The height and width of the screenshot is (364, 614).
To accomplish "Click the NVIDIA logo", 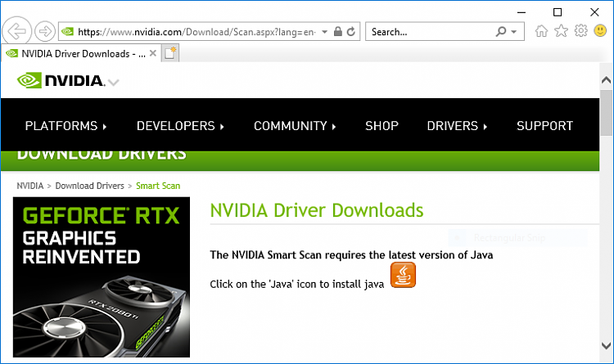I will coord(61,80).
